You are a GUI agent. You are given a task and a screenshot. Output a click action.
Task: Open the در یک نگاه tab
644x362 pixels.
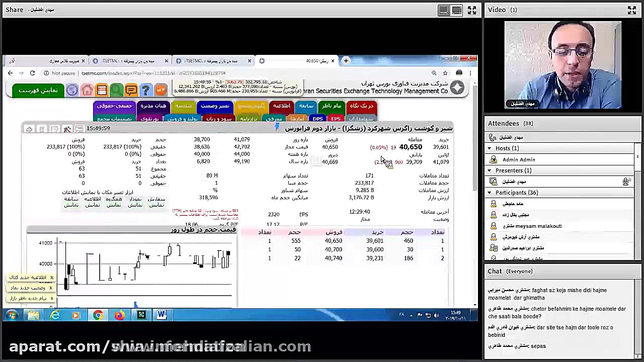[361, 106]
